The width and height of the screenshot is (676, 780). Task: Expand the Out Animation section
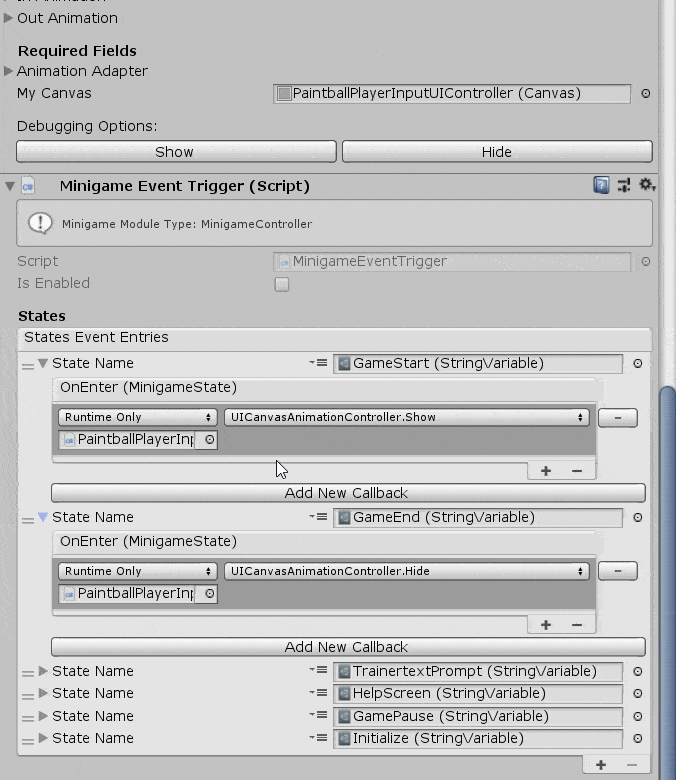8,18
